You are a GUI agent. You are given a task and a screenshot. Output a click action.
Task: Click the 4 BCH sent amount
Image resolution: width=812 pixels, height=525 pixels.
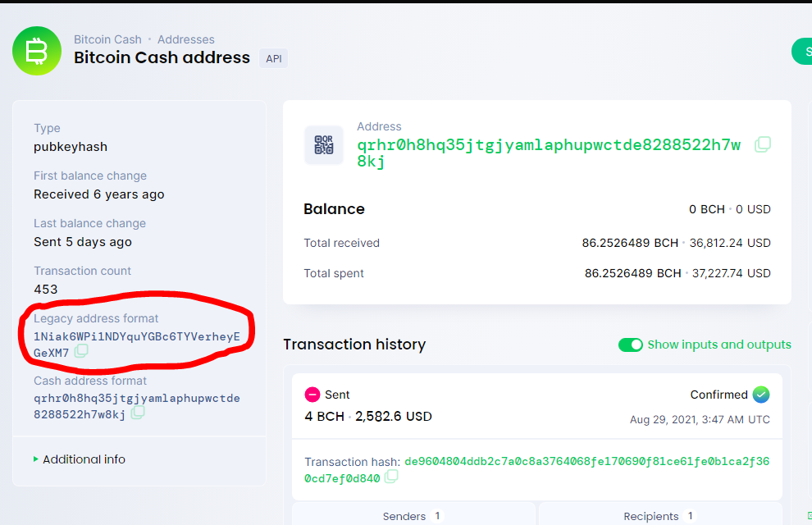coord(324,416)
